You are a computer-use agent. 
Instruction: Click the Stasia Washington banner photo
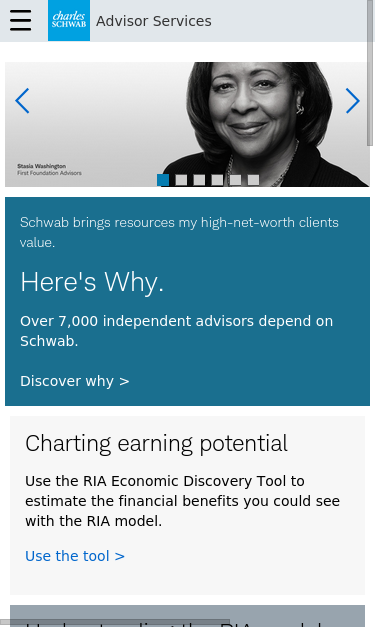pyautogui.click(x=187, y=124)
